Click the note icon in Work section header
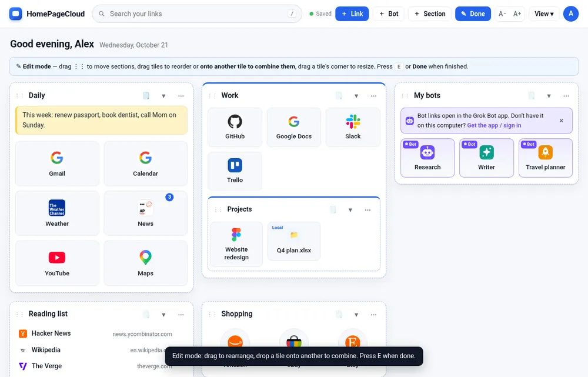The width and height of the screenshot is (588, 377). pyautogui.click(x=339, y=96)
